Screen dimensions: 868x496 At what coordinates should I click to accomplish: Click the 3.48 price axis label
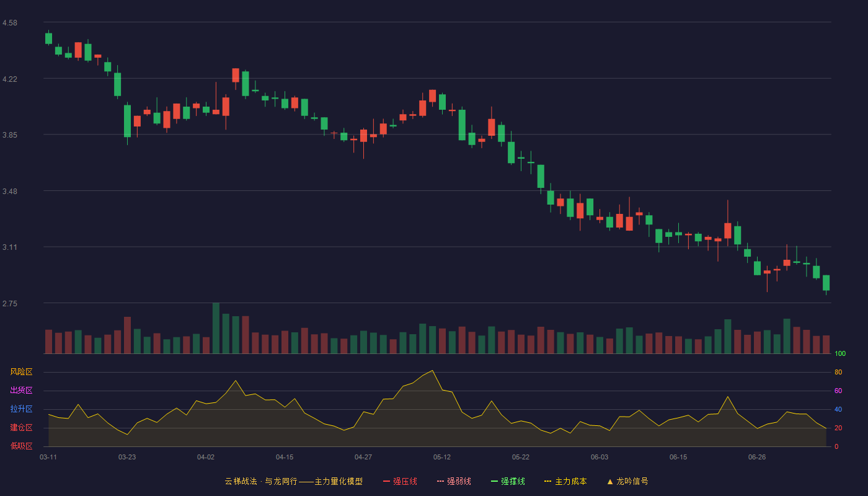pos(10,192)
